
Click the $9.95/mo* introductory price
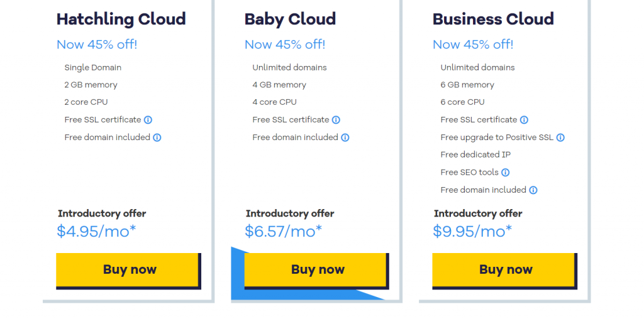pyautogui.click(x=472, y=231)
